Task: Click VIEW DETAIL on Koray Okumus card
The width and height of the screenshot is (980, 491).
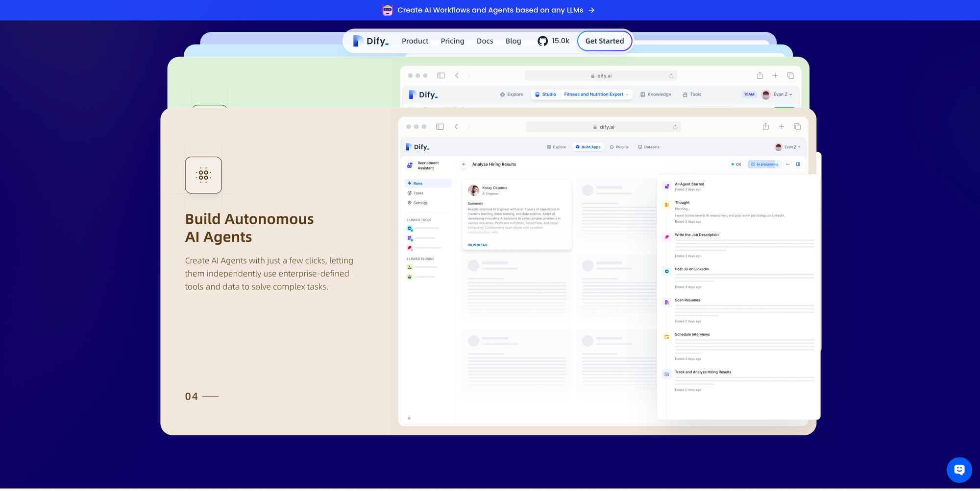Action: (x=477, y=246)
